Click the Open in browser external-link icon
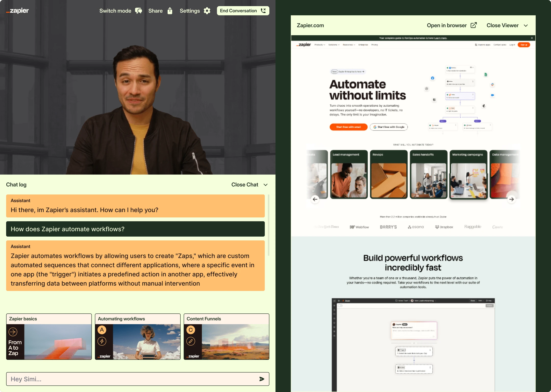 click(473, 25)
